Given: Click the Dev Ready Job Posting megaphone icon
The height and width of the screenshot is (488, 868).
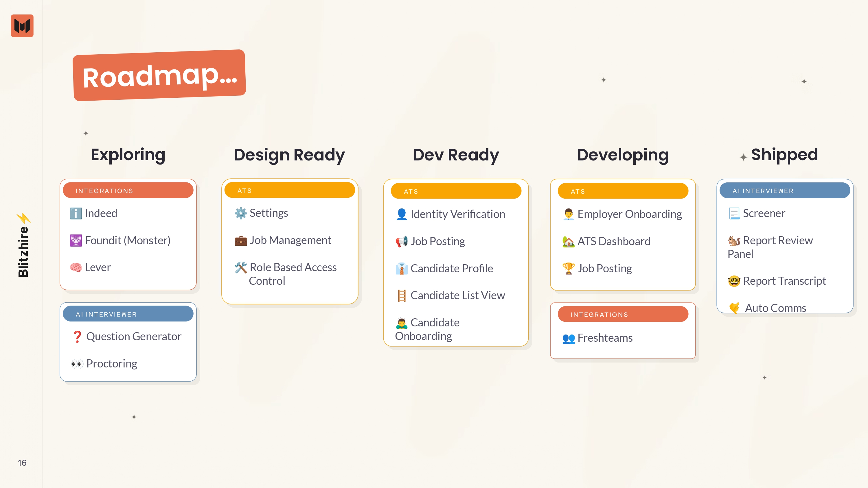Looking at the screenshot, I should pos(402,241).
